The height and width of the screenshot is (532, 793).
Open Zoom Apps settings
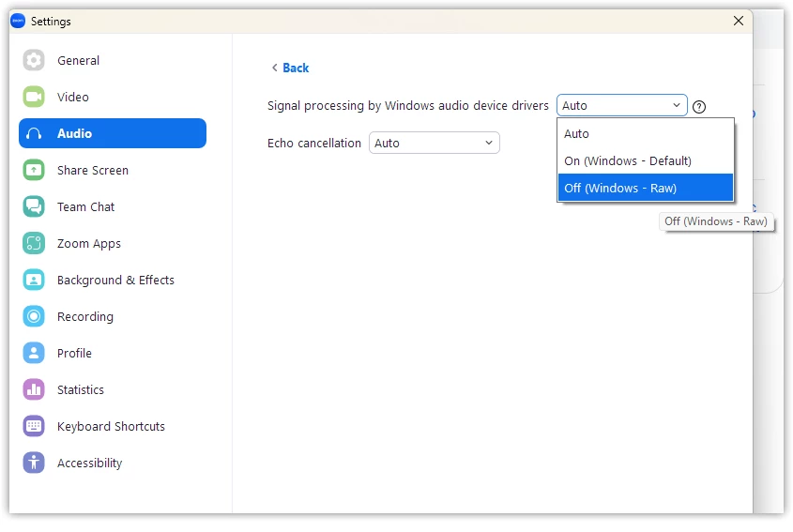pos(113,243)
